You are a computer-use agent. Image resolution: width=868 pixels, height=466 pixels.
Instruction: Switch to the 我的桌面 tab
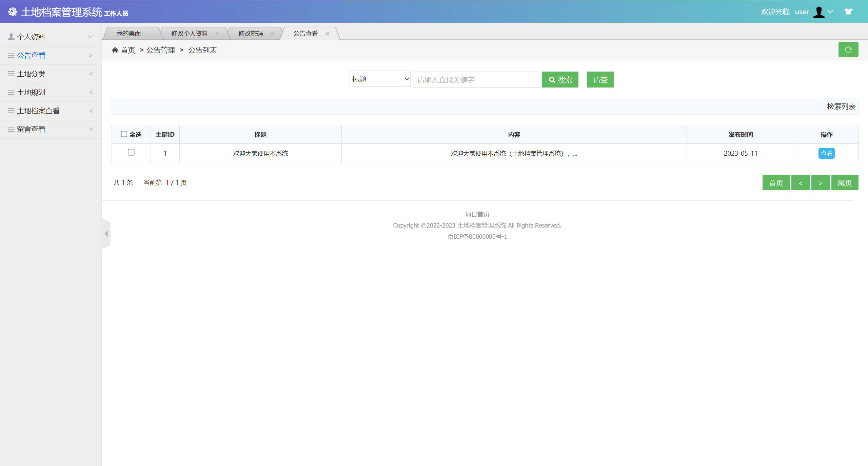(x=129, y=33)
